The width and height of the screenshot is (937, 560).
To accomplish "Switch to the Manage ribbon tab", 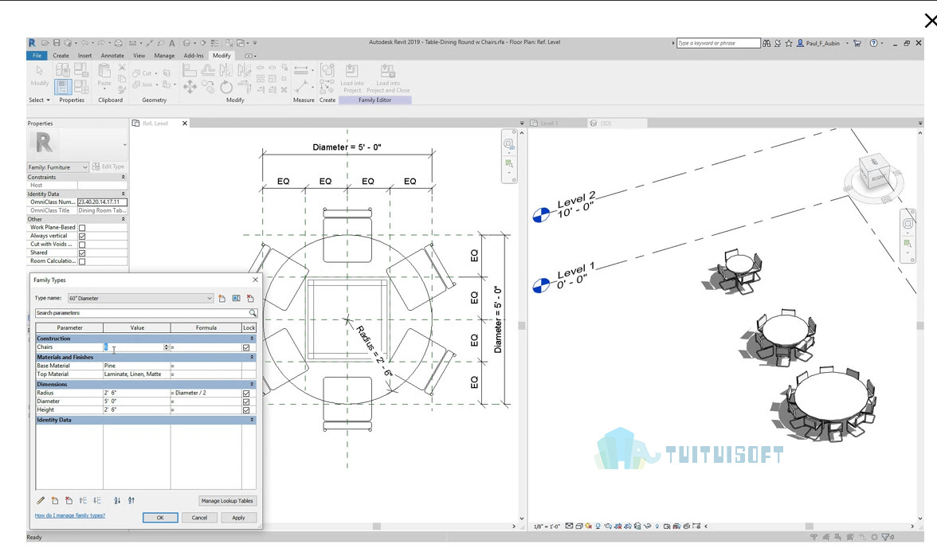I will pyautogui.click(x=164, y=56).
